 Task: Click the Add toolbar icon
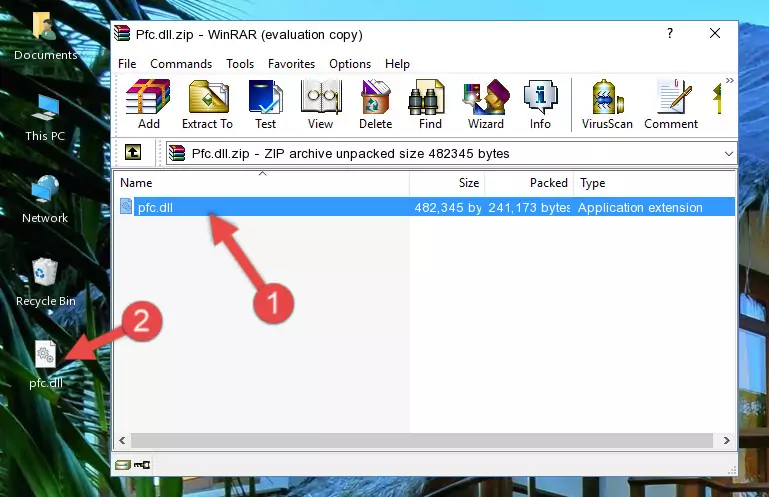(x=148, y=104)
